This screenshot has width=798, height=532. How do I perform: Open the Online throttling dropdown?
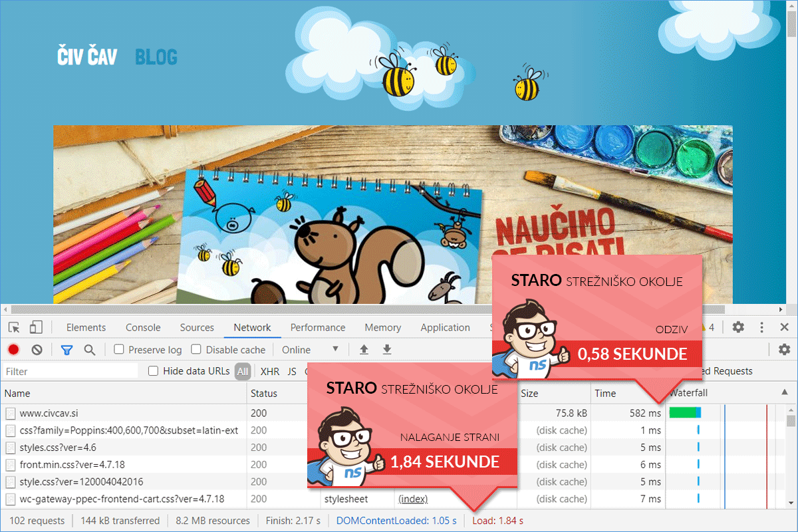coord(310,350)
